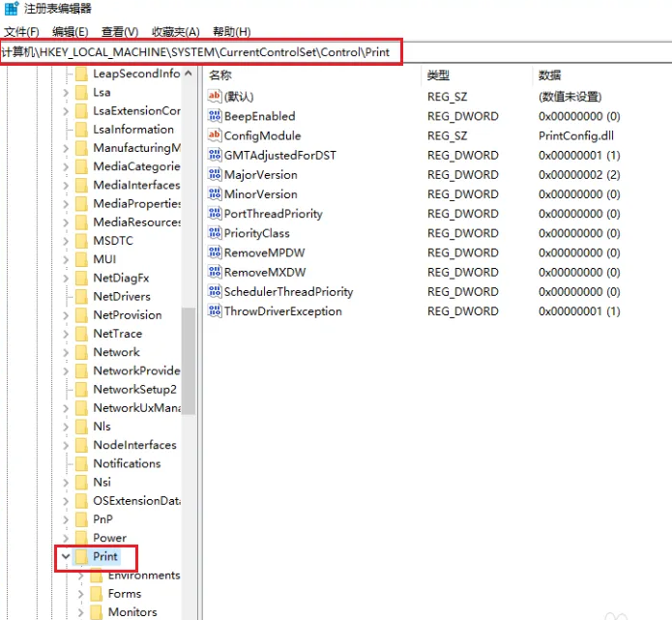672x620 pixels.
Task: Expand the Lsa tree node
Action: coord(66,92)
